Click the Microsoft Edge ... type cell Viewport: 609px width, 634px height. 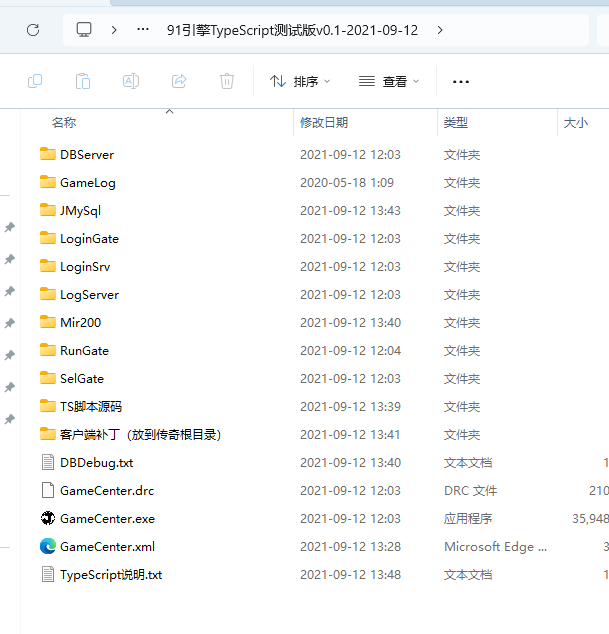495,547
